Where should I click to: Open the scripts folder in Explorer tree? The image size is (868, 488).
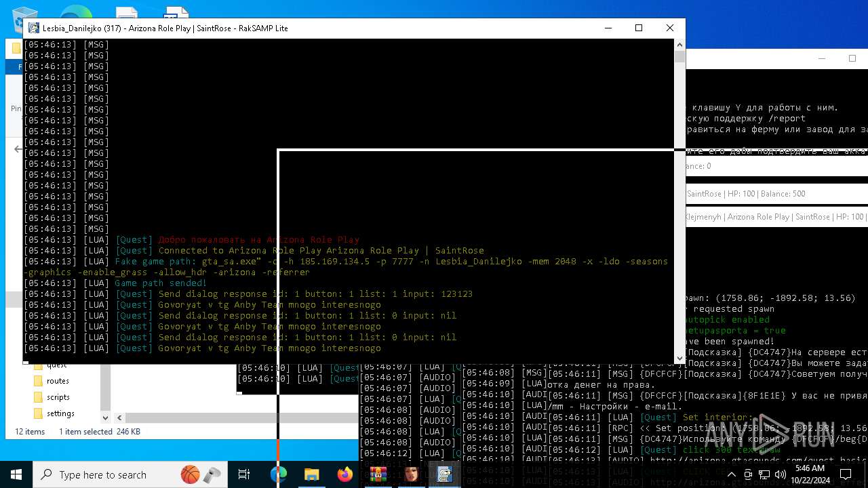(58, 397)
